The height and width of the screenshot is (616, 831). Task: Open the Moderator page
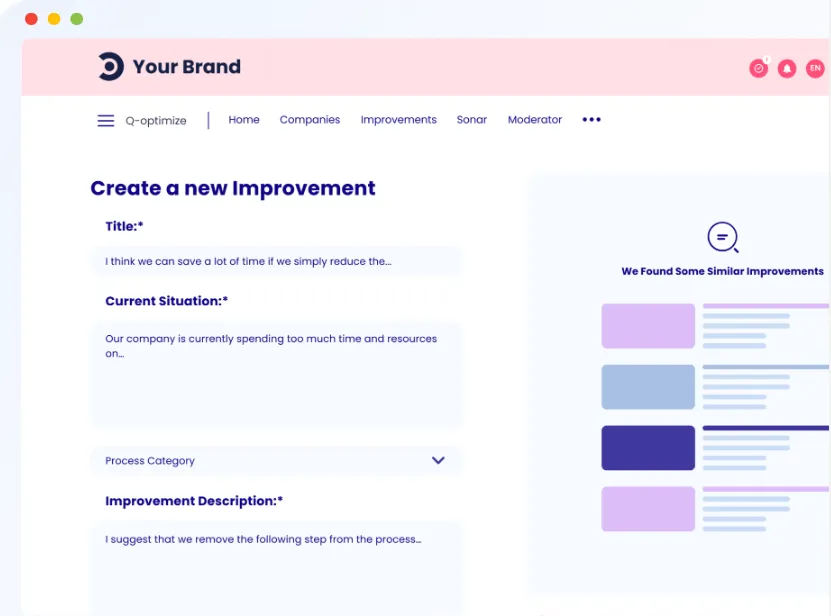535,120
